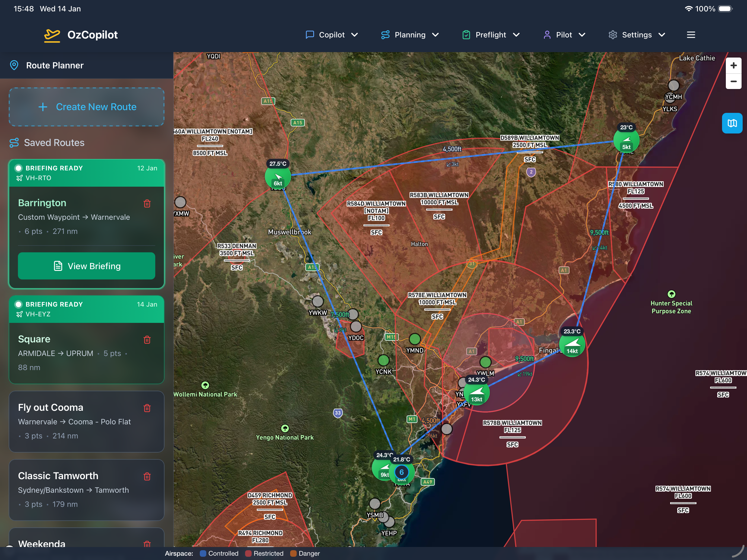
Task: Delete the Fly out Cooma route
Action: [x=147, y=408]
